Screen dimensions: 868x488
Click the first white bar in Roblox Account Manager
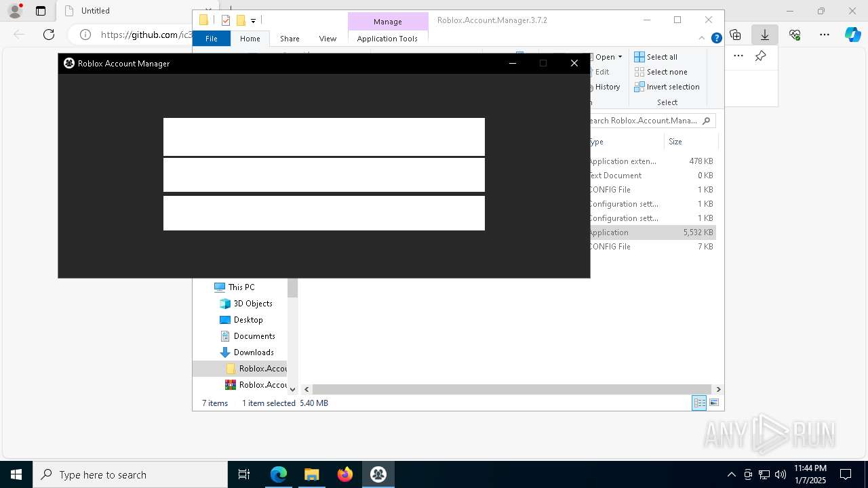(x=324, y=137)
